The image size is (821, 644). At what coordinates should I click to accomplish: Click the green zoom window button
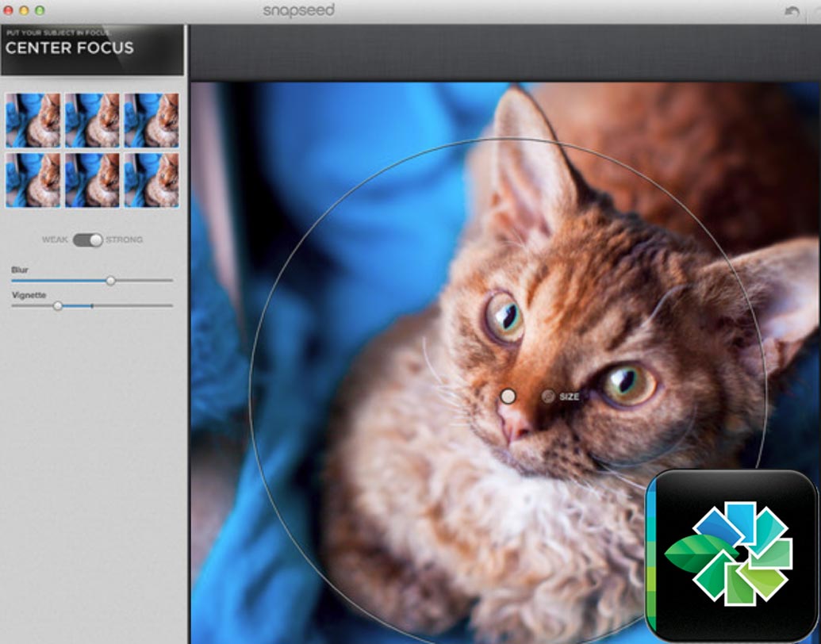click(39, 11)
